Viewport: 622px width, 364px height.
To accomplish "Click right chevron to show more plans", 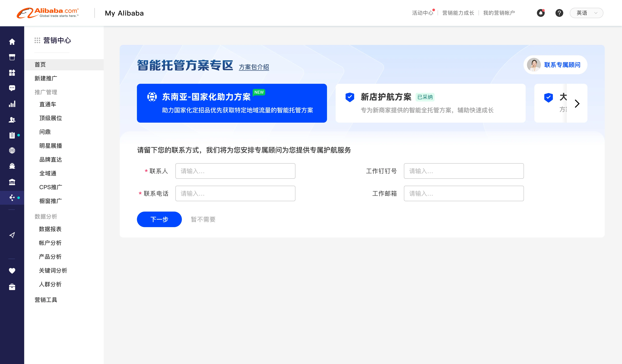I will coord(577,103).
